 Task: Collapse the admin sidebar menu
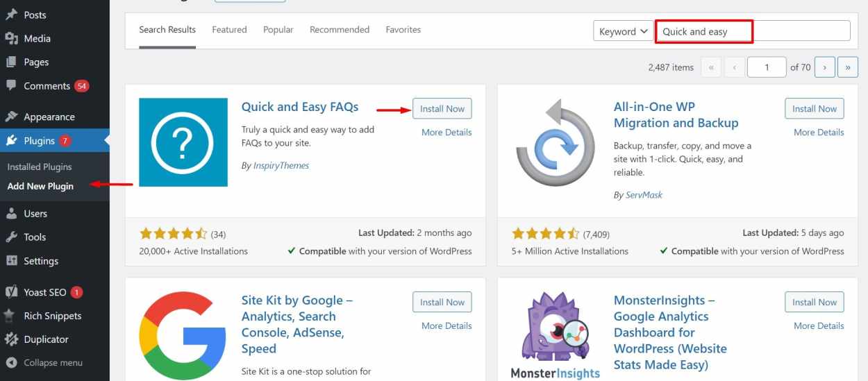(x=44, y=362)
